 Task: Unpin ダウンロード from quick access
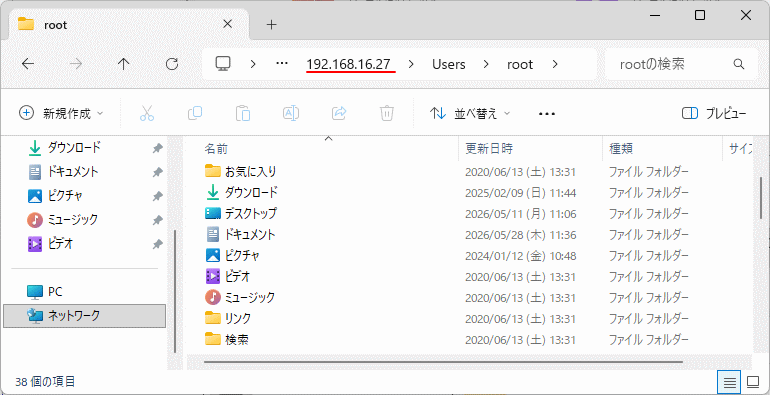[158, 148]
